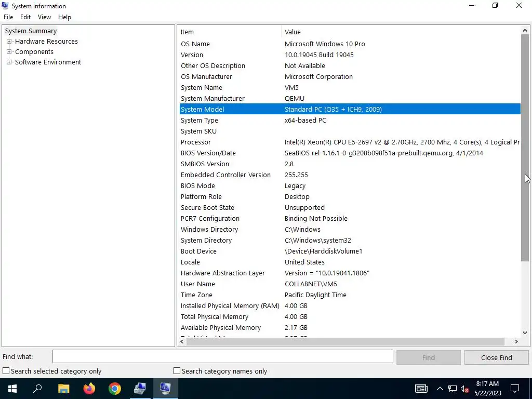Open News and interests tray icon
532x399 pixels.
pyautogui.click(x=421, y=389)
